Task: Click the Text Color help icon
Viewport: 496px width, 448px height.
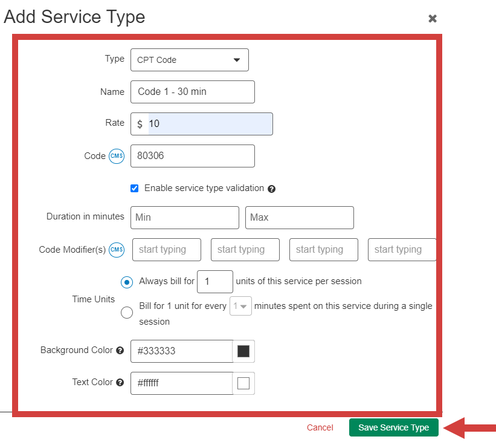Action: pyautogui.click(x=120, y=383)
